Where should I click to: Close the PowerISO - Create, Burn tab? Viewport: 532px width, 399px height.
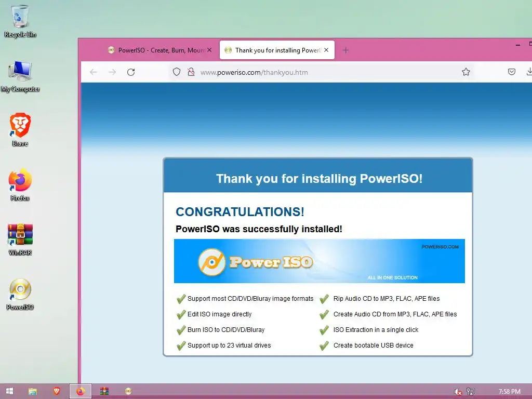(x=209, y=50)
